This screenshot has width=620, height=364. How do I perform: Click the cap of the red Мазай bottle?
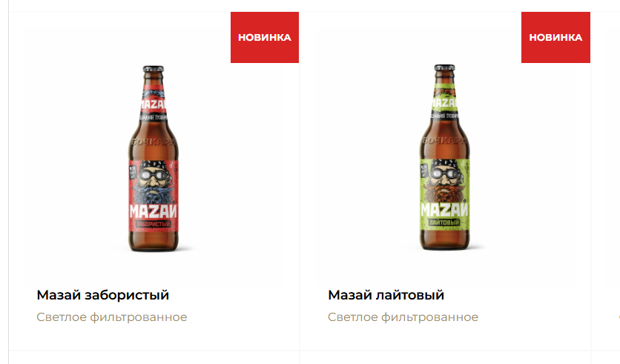click(154, 69)
